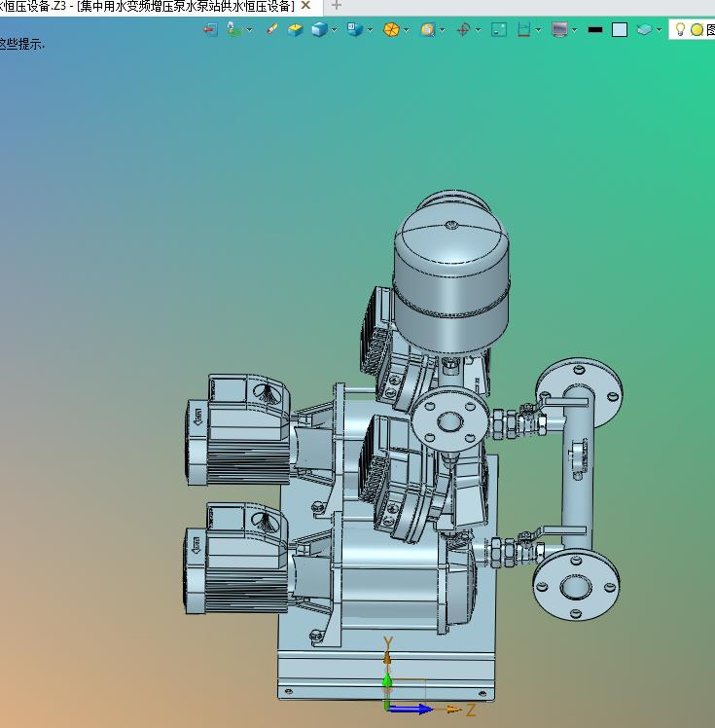Click the green pin toolbar icon
Image resolution: width=715 pixels, height=728 pixels.
coord(234,29)
